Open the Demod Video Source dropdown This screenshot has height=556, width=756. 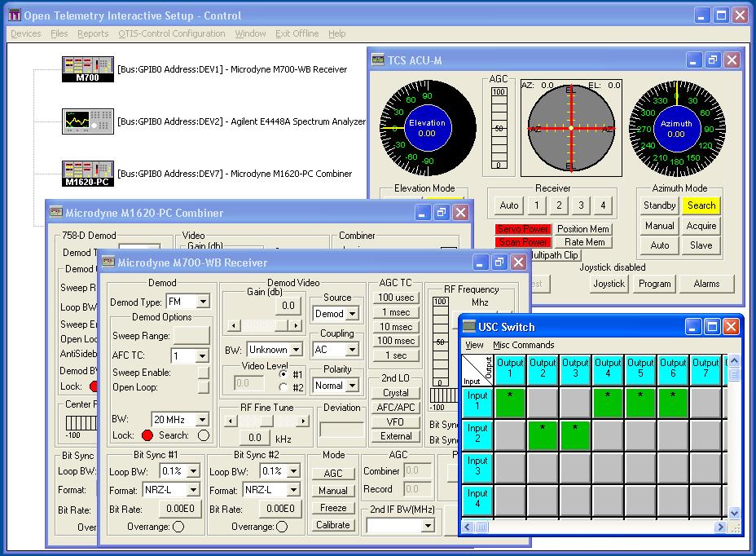pyautogui.click(x=353, y=314)
